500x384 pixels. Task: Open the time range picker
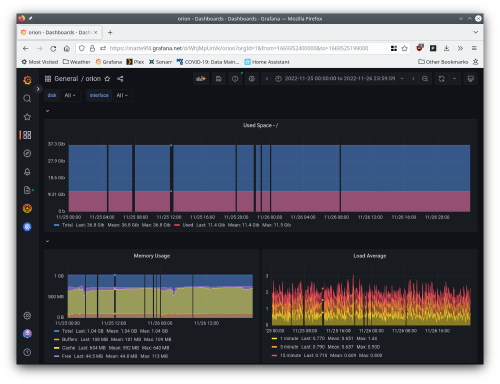[340, 79]
